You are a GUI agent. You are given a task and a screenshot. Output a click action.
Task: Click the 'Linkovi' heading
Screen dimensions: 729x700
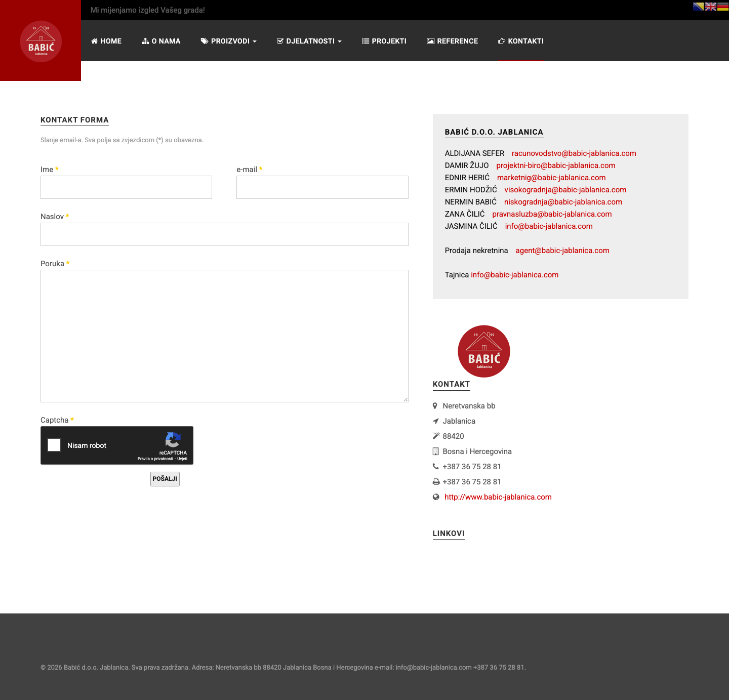(x=449, y=533)
